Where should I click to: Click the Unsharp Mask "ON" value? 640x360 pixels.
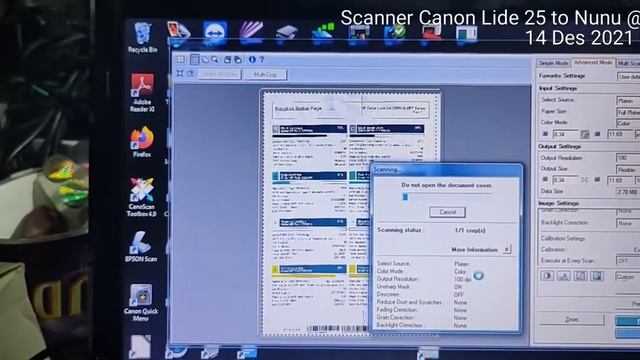[x=458, y=287]
